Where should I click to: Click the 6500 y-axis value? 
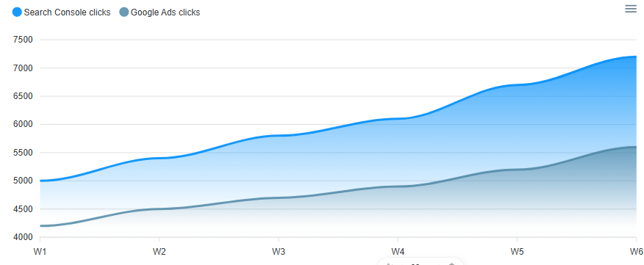[23, 96]
